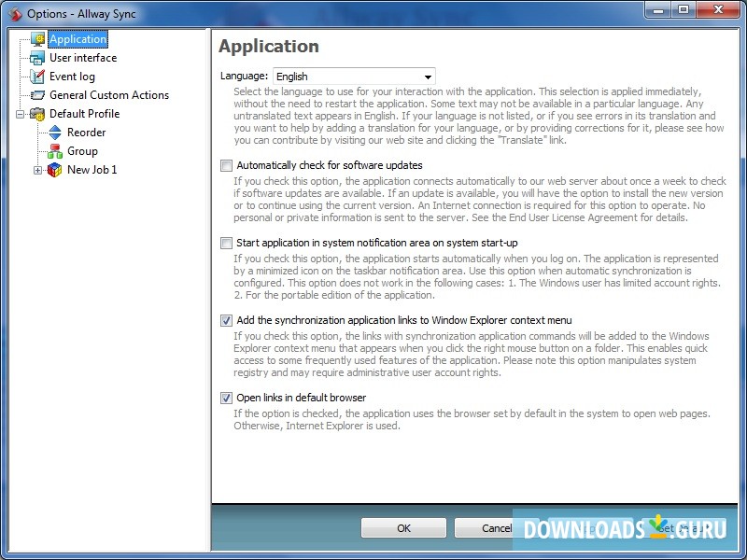This screenshot has height=560, width=747.
Task: Select Default Profile tree item
Action: pos(85,114)
